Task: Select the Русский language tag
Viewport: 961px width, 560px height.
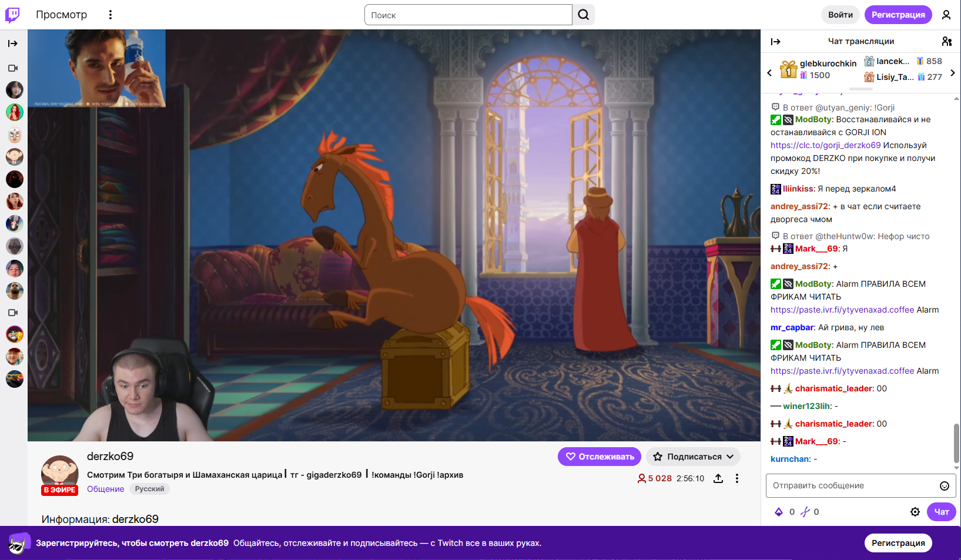Action: coord(150,489)
